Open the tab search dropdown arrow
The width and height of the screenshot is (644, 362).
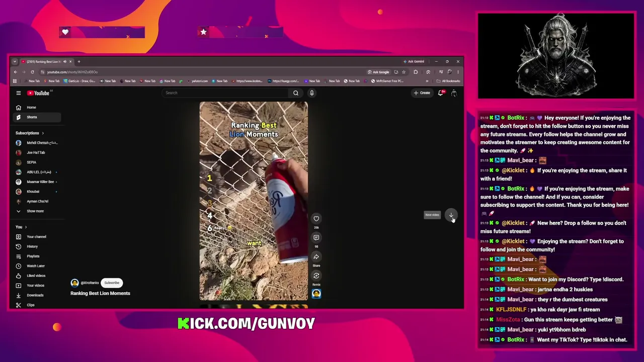click(15, 61)
